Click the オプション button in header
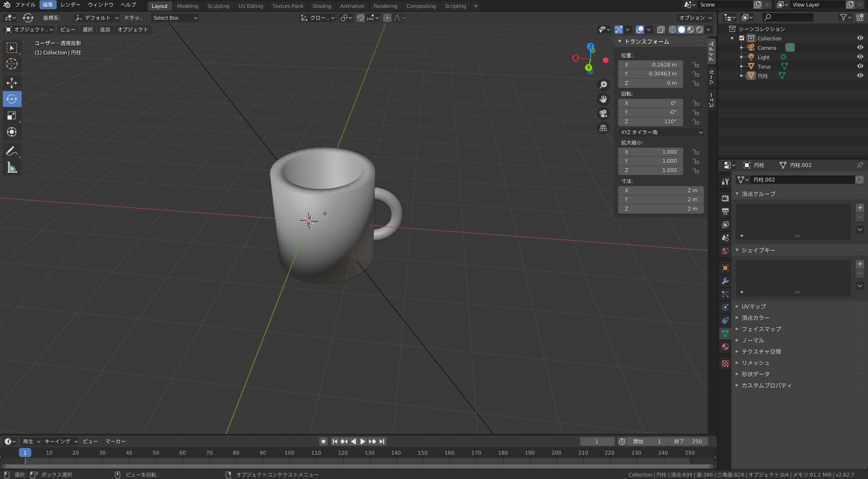The width and height of the screenshot is (868, 479). click(695, 18)
